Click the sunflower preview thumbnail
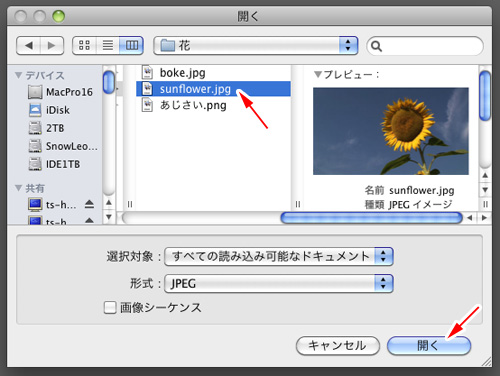Image resolution: width=500 pixels, height=376 pixels. coord(391,131)
